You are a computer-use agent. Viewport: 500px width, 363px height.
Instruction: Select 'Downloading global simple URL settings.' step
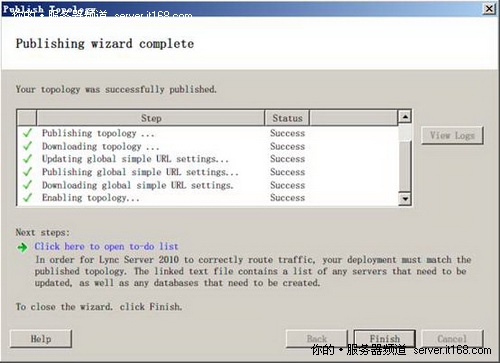[137, 185]
